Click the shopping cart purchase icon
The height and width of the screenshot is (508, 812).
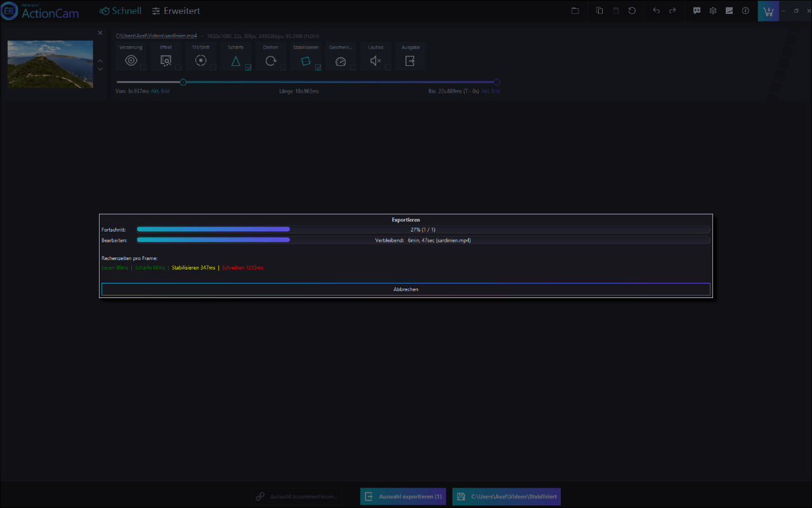pyautogui.click(x=768, y=11)
